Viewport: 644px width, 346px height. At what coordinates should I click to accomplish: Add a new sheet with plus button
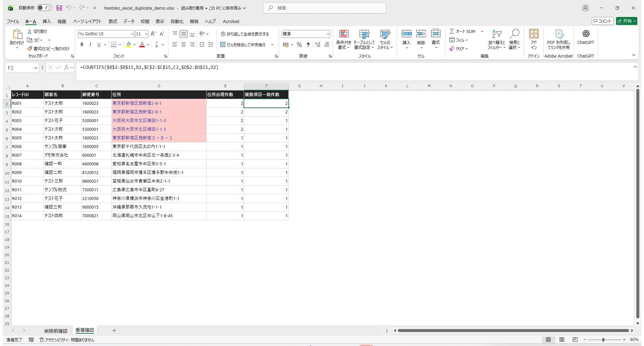point(114,330)
